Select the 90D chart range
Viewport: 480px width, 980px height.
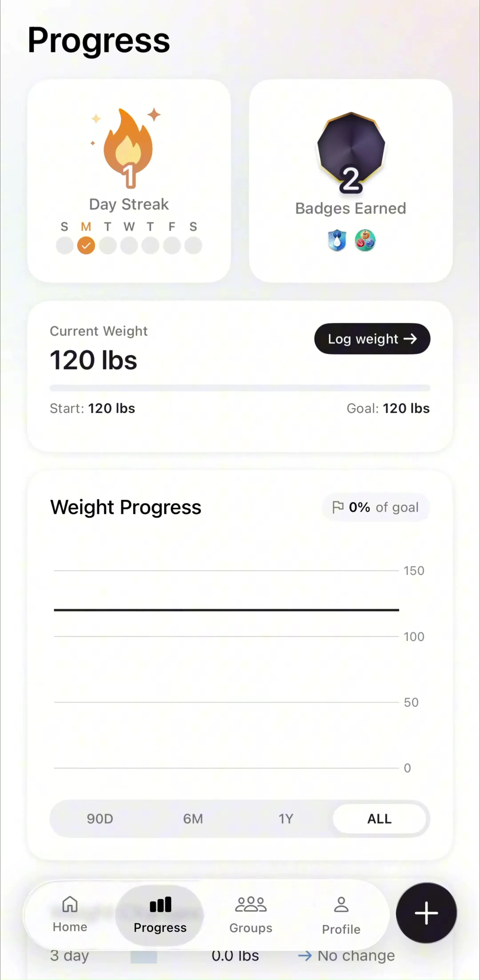coord(100,819)
